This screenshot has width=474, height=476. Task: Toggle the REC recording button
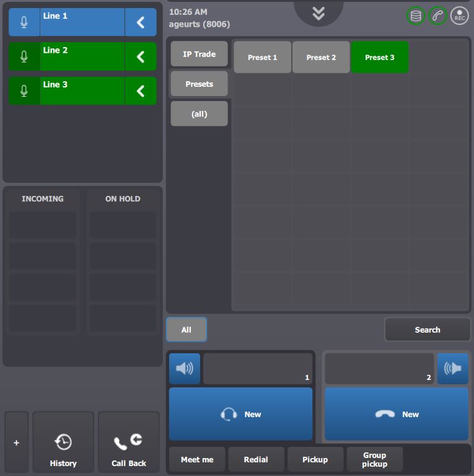459,15
